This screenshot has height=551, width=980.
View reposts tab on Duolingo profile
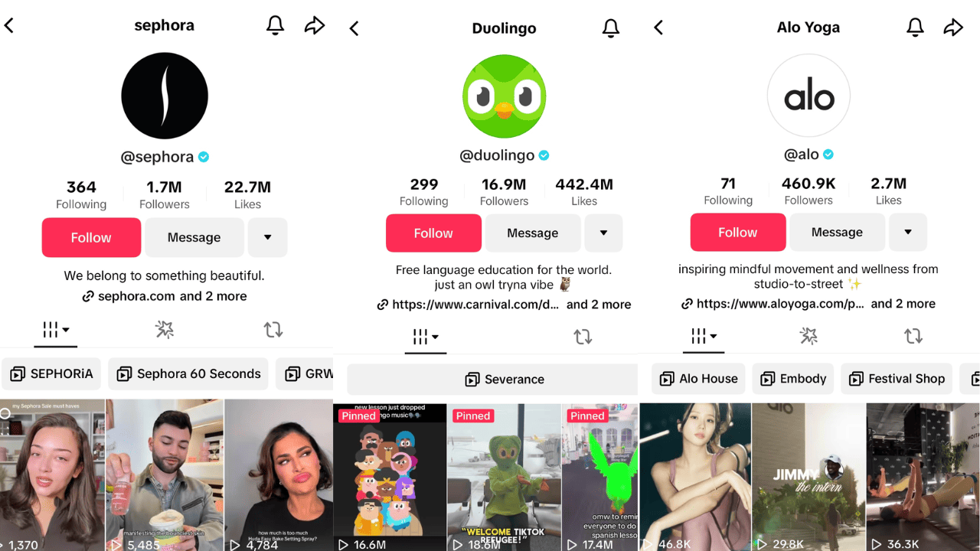[583, 337]
